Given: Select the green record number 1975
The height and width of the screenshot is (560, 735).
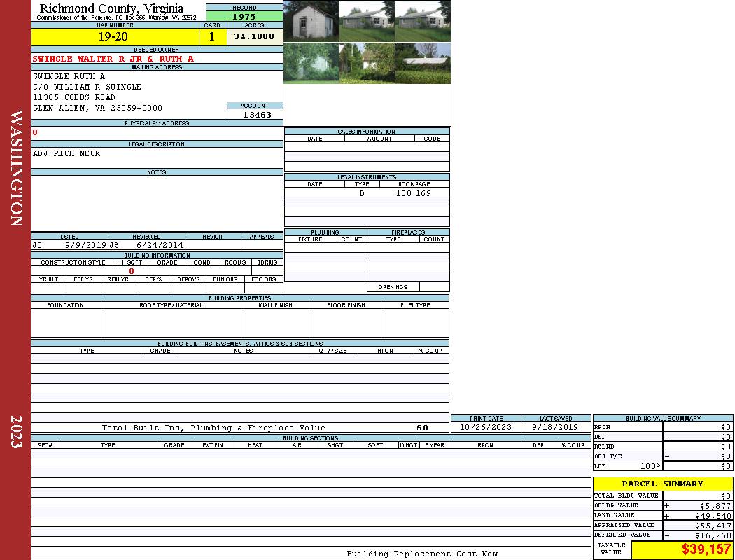Looking at the screenshot, I should tap(244, 17).
